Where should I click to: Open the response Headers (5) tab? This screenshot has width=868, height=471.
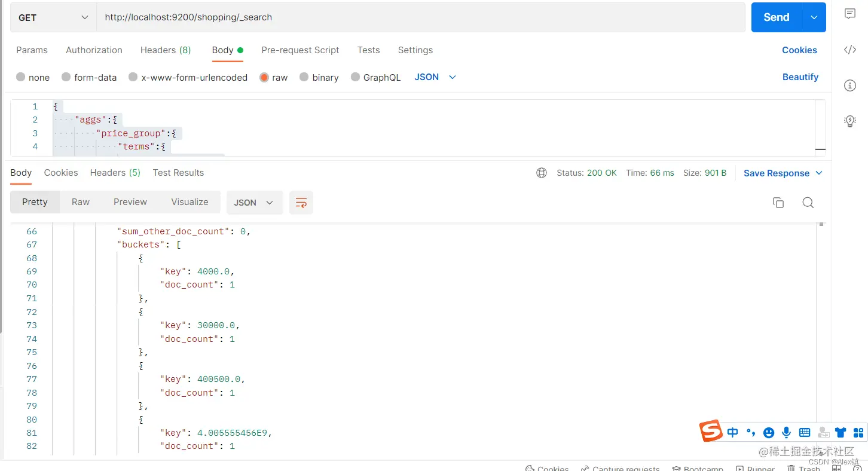(x=115, y=173)
